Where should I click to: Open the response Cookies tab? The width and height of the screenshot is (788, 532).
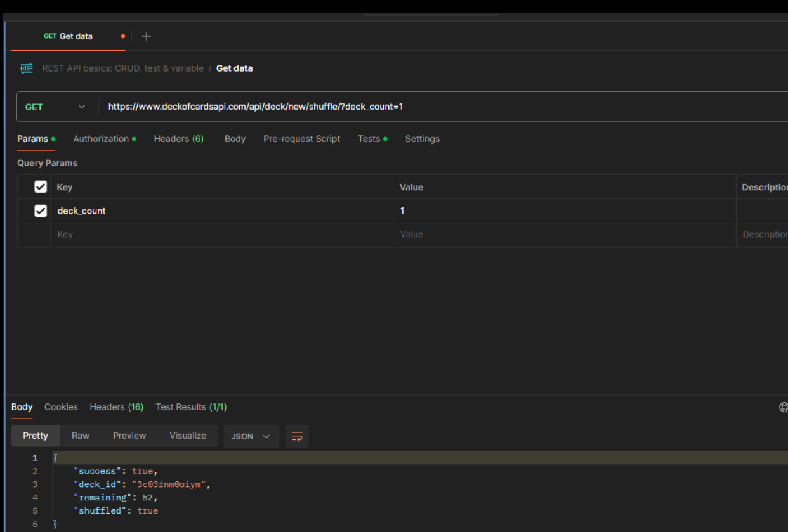click(x=61, y=407)
